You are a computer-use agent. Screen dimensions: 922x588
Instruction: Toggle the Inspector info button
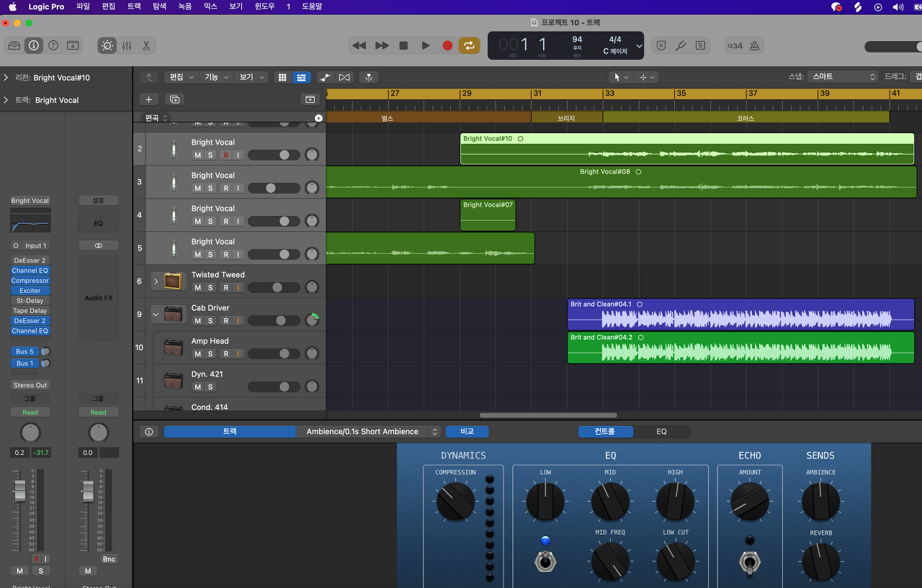[34, 45]
